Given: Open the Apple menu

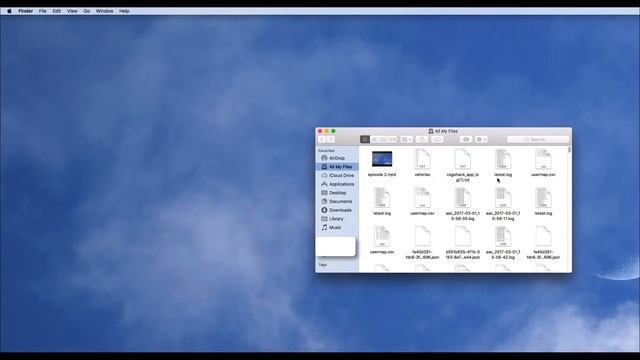Looking at the screenshot, I should 9,11.
